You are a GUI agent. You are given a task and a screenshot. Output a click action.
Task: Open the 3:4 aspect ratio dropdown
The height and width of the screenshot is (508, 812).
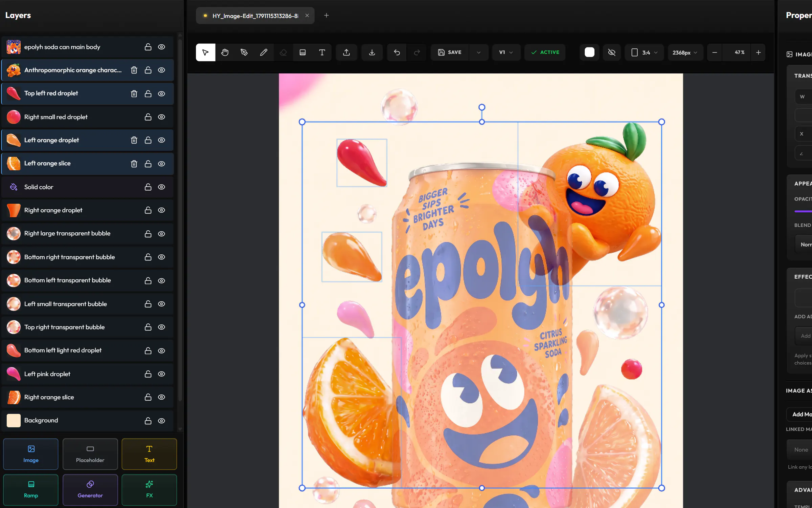click(x=644, y=52)
